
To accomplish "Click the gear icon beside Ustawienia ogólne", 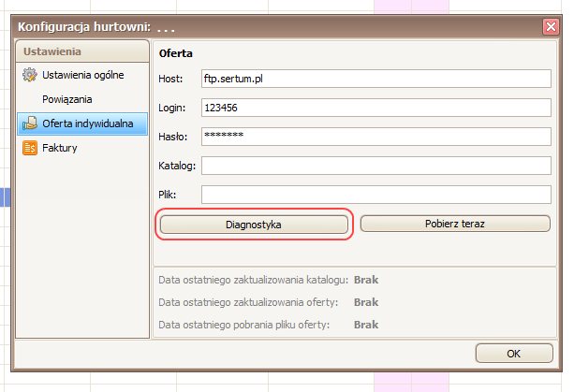I will tap(29, 74).
